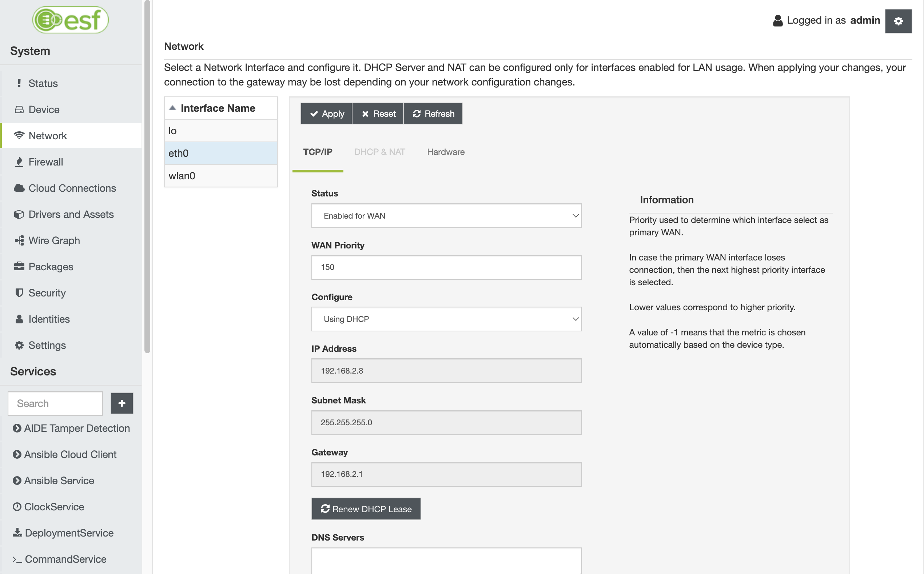
Task: Click the WAN Priority input field
Action: (x=446, y=267)
